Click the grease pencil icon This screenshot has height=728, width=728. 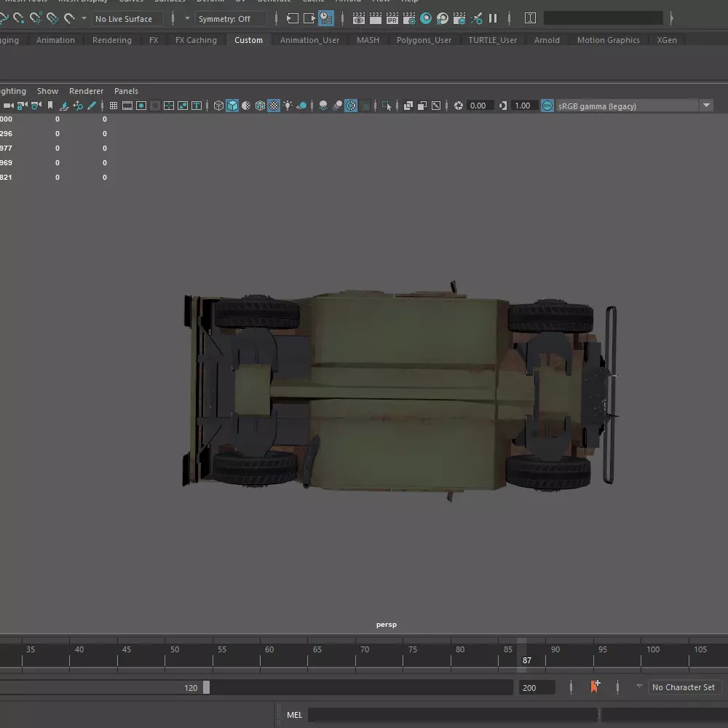click(x=92, y=106)
